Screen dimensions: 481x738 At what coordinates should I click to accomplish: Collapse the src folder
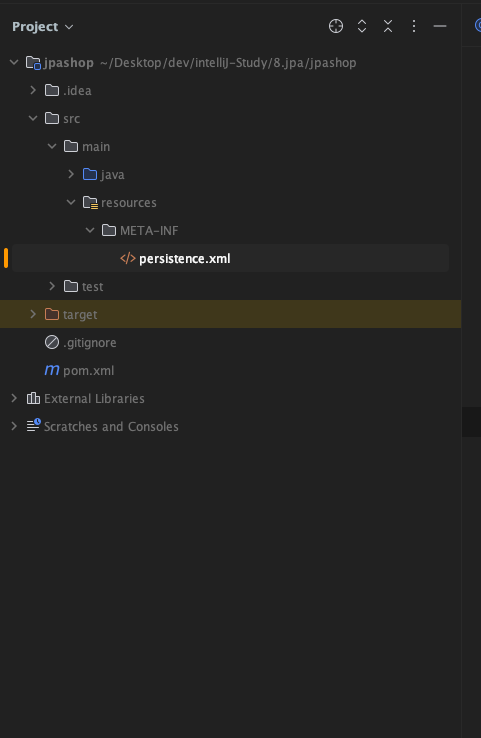(33, 118)
